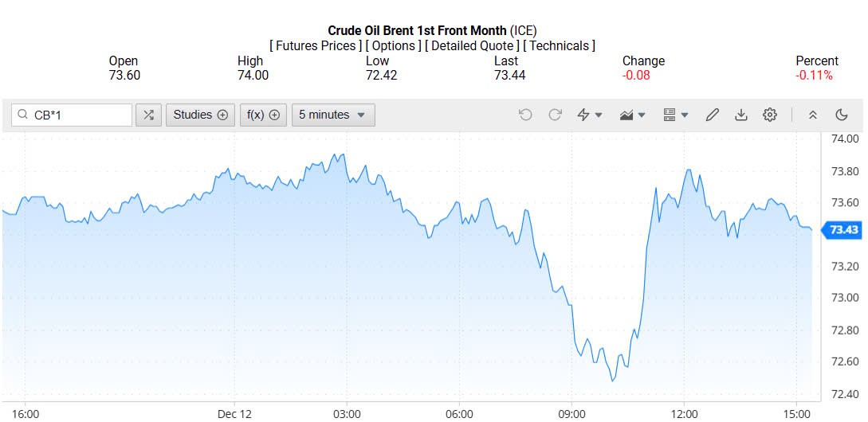868x422 pixels.
Task: Click the 73.43 current price marker
Action: click(843, 230)
